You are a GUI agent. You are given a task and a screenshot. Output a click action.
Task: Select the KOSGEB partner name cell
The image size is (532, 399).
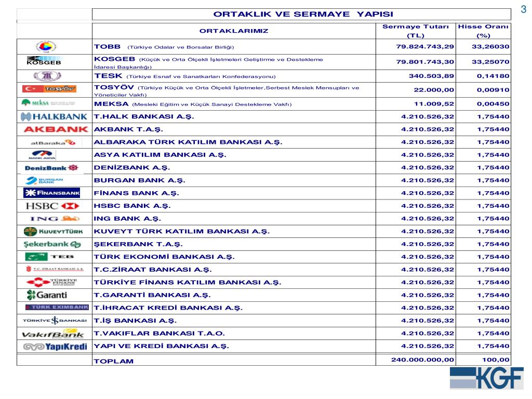coord(234,62)
